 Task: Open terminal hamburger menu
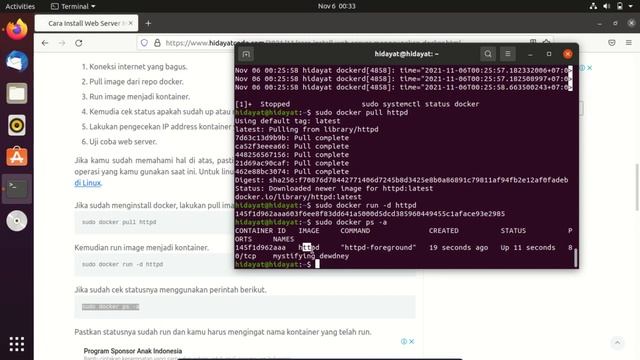[508, 54]
